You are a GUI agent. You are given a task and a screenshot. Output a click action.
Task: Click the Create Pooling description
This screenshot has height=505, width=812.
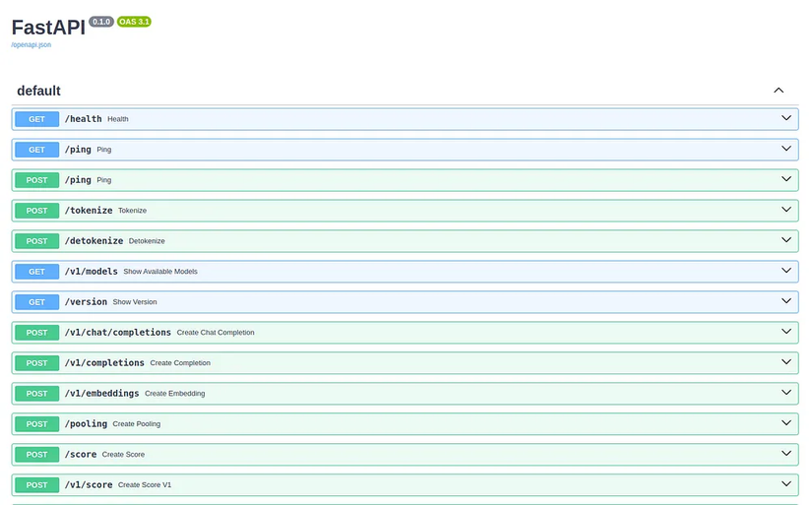coord(137,424)
